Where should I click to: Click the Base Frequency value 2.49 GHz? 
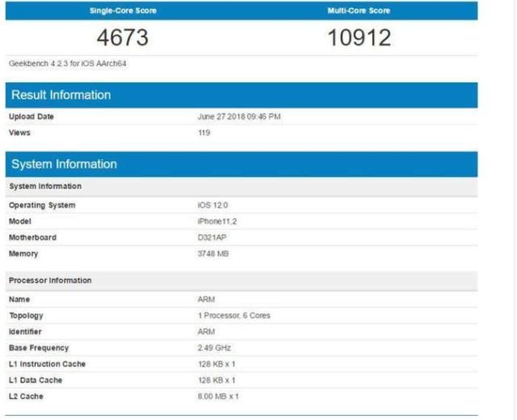tap(216, 348)
